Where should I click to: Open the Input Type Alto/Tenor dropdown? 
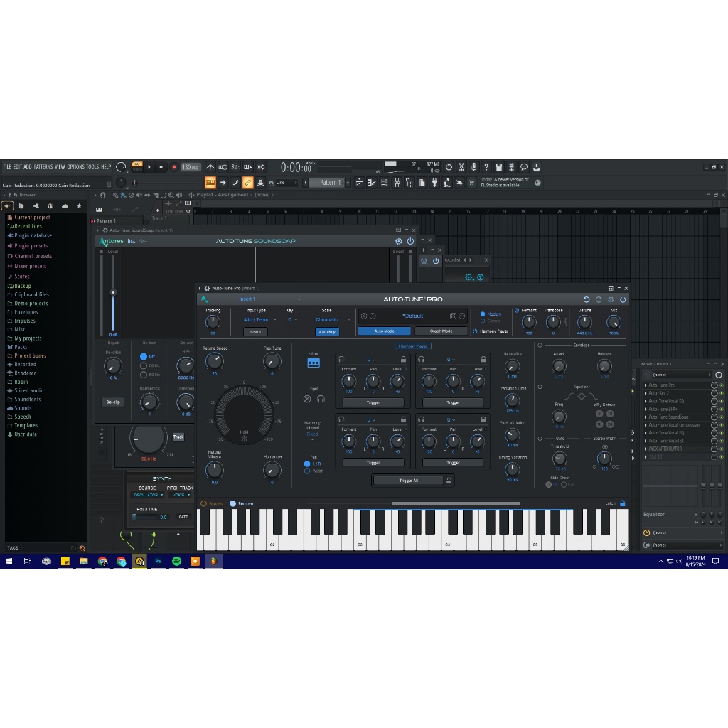[x=256, y=320]
